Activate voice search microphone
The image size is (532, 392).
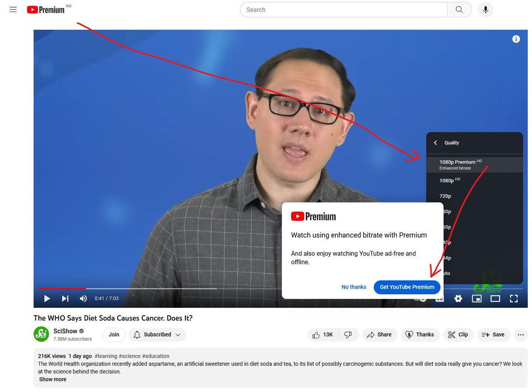[x=485, y=10]
